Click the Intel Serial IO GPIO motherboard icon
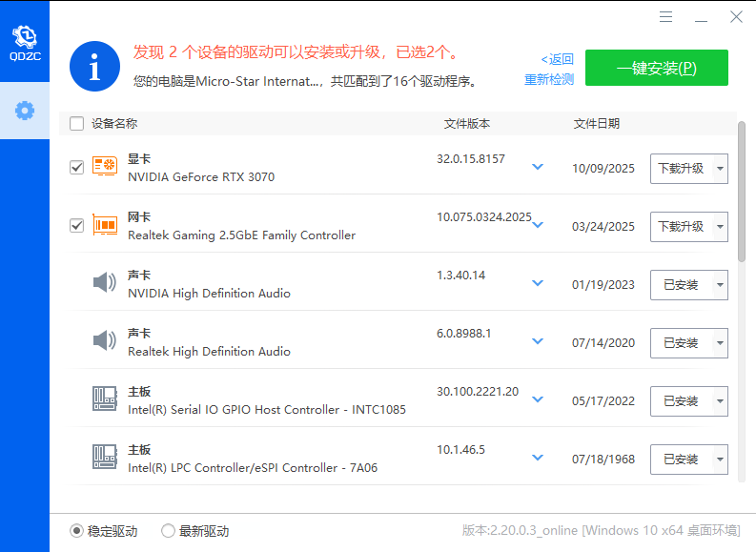This screenshot has width=756, height=552. (x=105, y=399)
